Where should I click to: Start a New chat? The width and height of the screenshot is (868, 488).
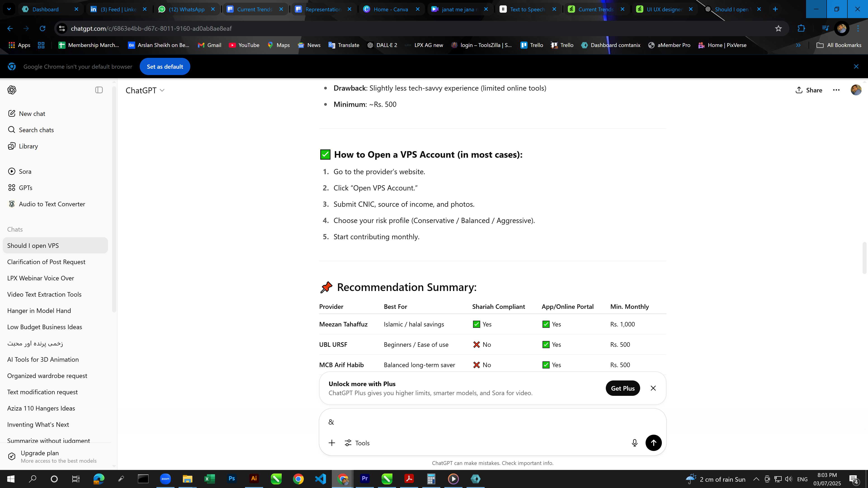coord(55,113)
